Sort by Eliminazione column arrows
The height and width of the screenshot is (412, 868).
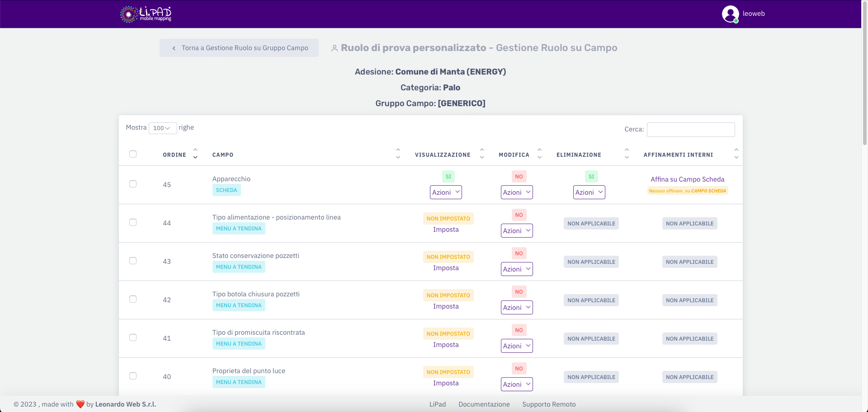[627, 154]
